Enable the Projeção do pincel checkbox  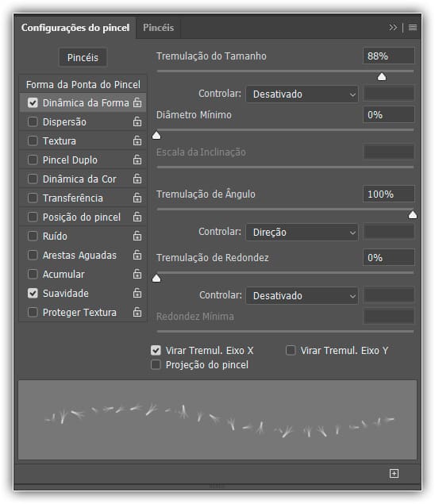[x=156, y=365]
